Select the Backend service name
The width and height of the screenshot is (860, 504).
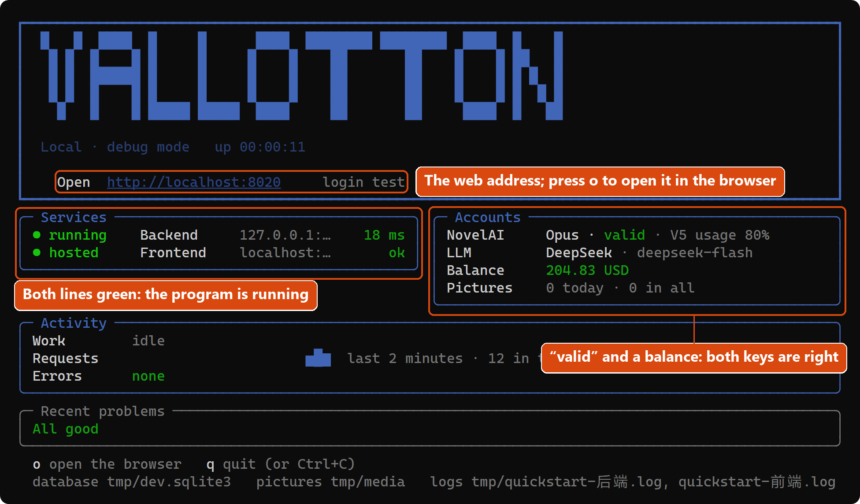tap(169, 235)
